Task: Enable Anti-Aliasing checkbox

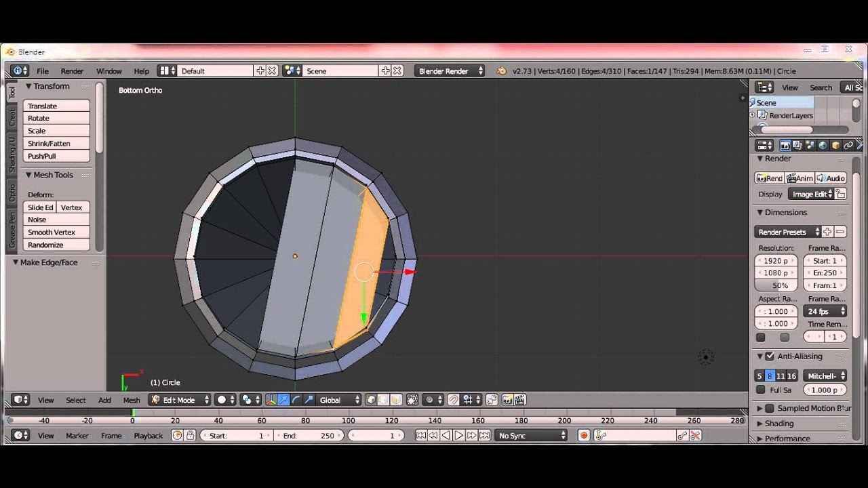Action: [770, 356]
